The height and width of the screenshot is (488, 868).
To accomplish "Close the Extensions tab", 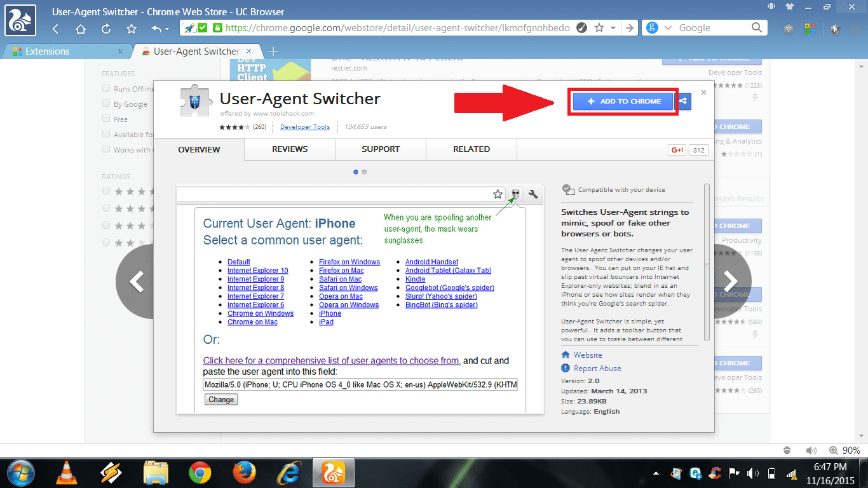I will tap(121, 51).
